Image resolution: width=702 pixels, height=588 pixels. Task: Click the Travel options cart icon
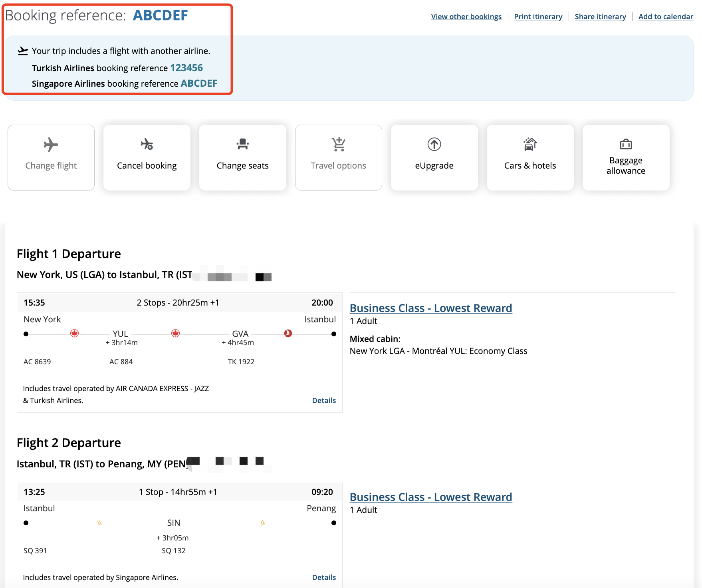[339, 144]
